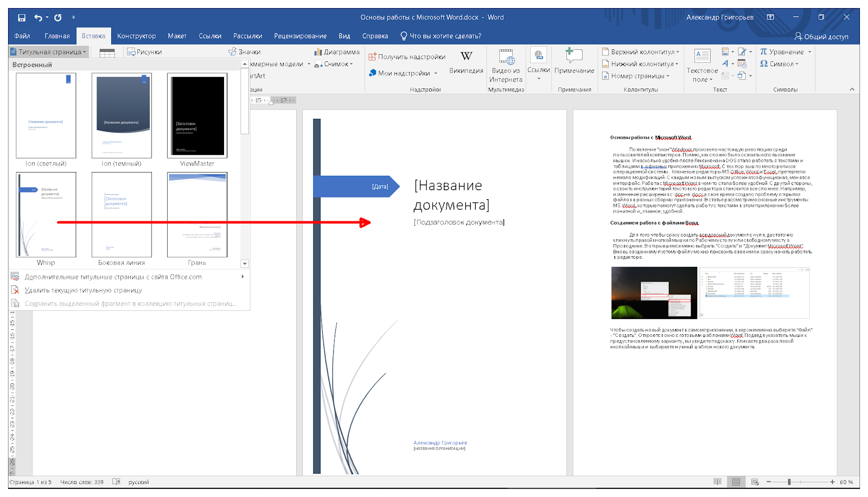The width and height of the screenshot is (868, 497).
Task: Add a comment using Примечание icon
Action: click(574, 56)
